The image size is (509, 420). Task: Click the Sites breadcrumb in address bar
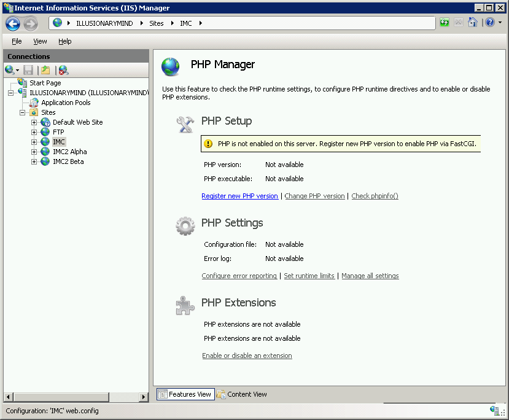click(x=157, y=23)
